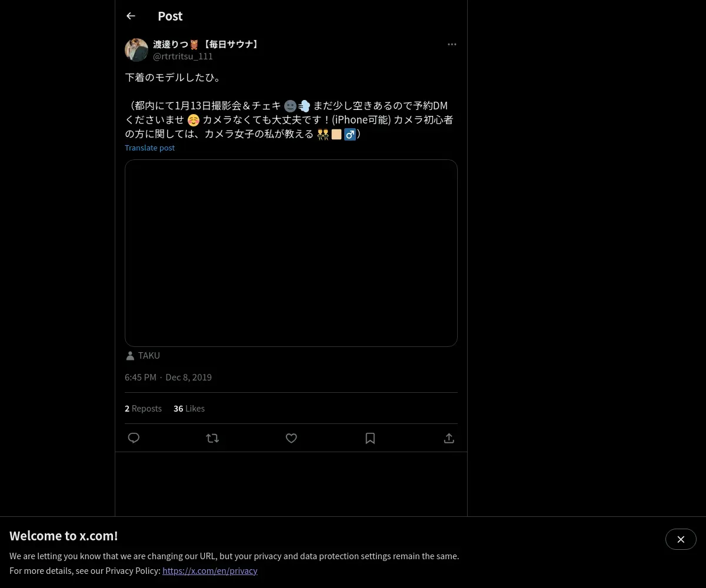706x588 pixels.
Task: Go back using the arrow icon
Action: (x=131, y=16)
